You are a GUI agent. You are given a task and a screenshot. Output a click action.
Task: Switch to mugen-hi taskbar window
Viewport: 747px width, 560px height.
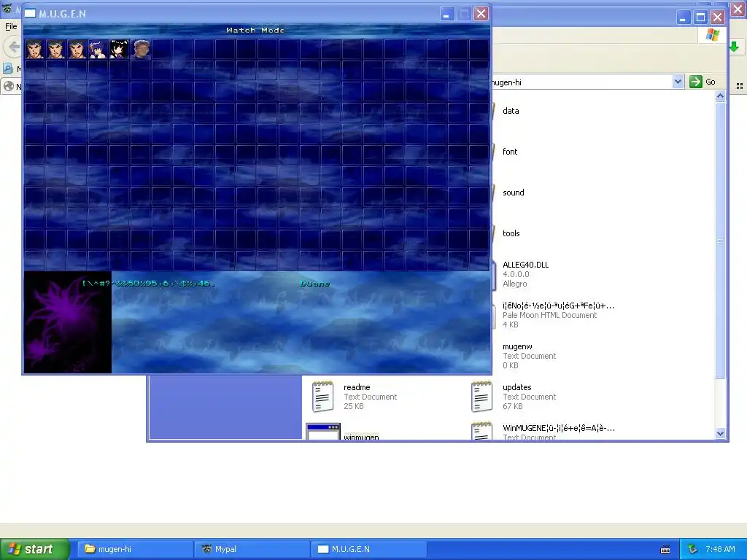coord(135,549)
